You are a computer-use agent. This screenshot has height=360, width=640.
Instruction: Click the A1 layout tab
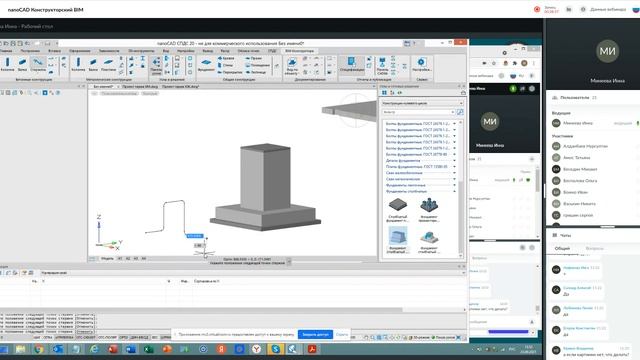(x=120, y=259)
